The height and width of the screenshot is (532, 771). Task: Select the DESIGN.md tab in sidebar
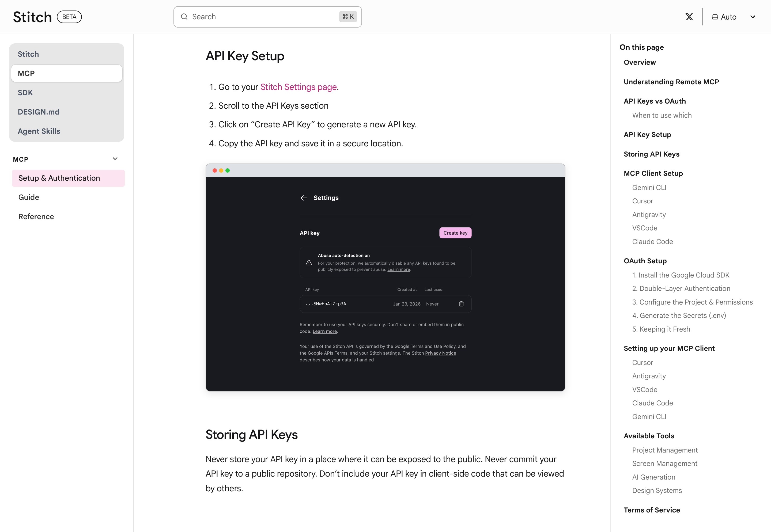coord(67,112)
